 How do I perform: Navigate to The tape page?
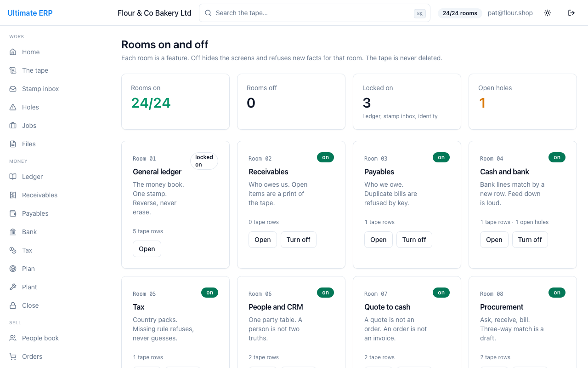[55, 70]
